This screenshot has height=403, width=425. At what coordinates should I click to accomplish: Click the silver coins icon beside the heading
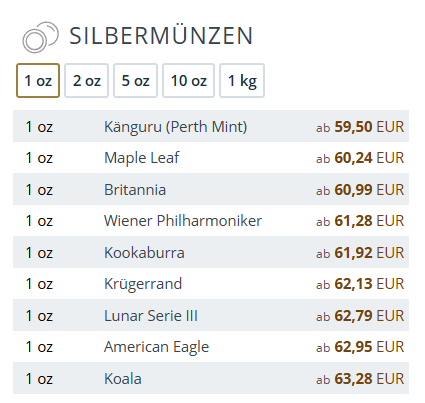click(40, 37)
